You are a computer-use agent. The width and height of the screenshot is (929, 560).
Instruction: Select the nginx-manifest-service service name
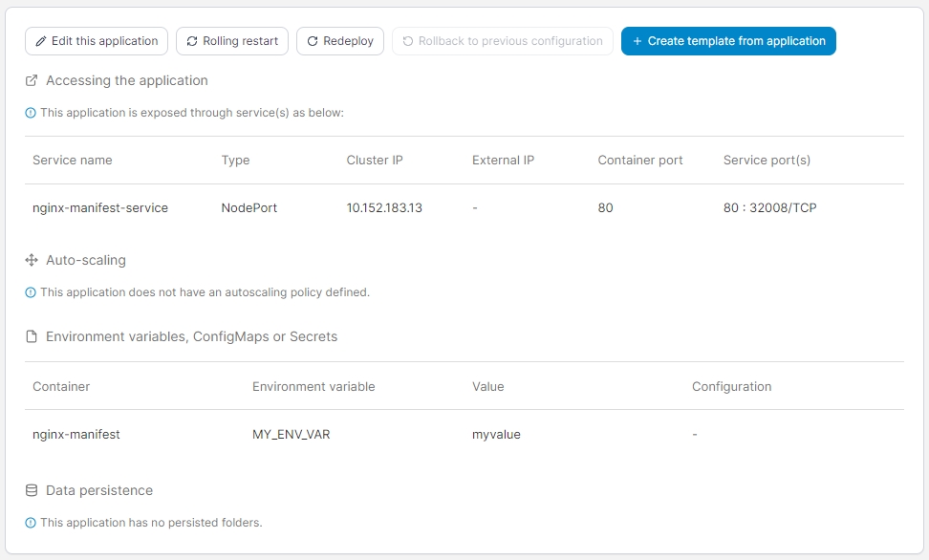100,207
